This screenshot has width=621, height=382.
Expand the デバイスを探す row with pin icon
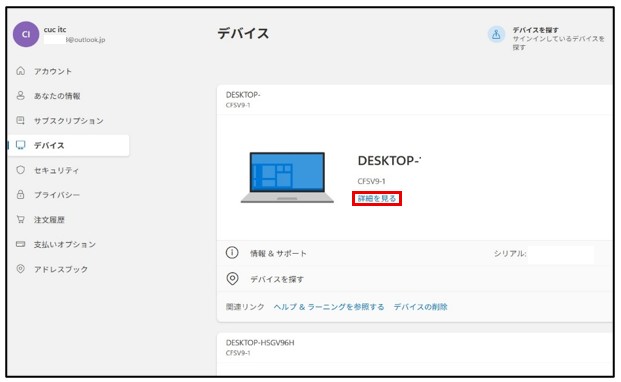pyautogui.click(x=415, y=279)
